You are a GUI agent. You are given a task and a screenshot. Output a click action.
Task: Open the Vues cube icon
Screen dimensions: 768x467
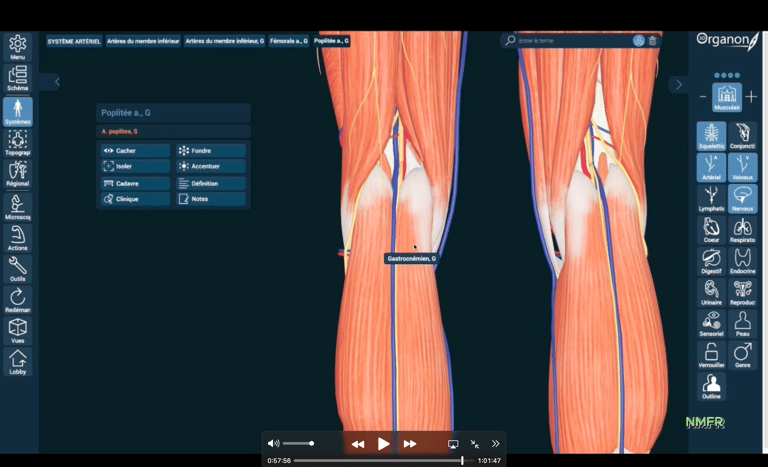pos(18,331)
